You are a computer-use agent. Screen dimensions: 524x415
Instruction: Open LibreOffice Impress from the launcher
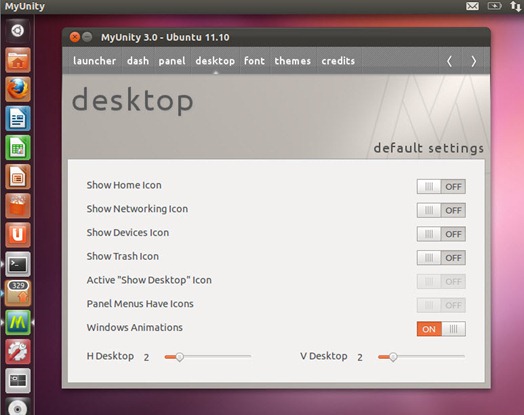(18, 177)
